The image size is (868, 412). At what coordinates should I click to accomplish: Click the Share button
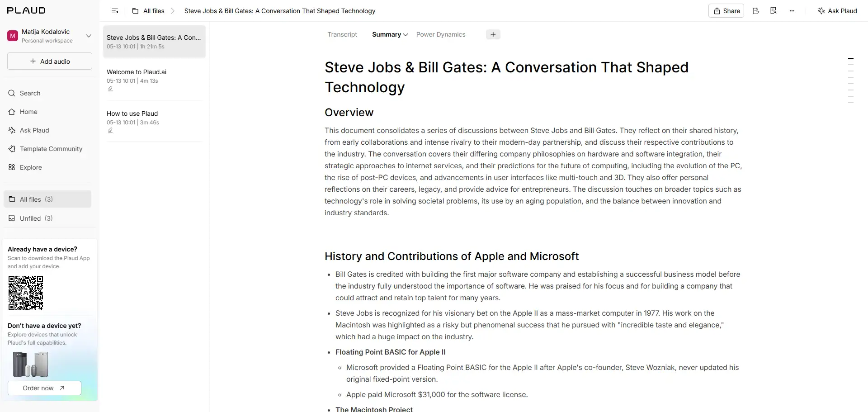tap(726, 11)
